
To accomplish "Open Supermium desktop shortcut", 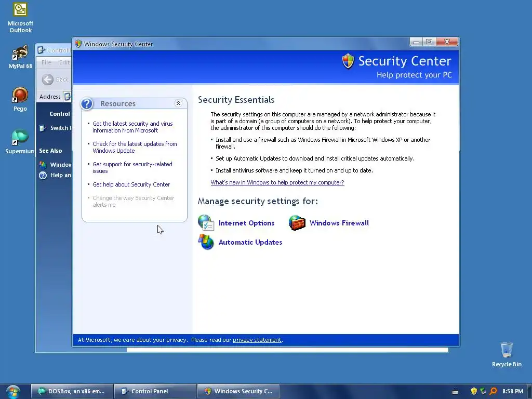I will point(20,142).
